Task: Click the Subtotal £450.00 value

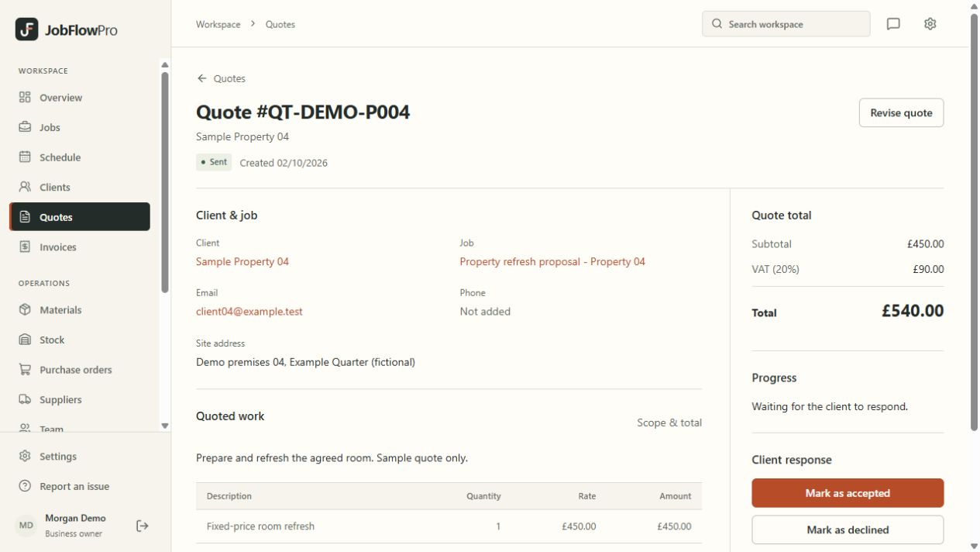Action: pyautogui.click(x=926, y=243)
